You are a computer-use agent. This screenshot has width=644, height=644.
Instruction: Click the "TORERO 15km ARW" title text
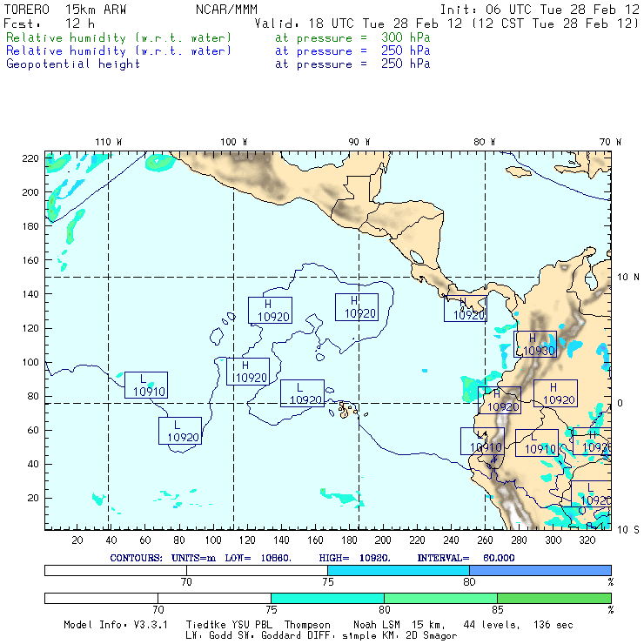(x=65, y=10)
